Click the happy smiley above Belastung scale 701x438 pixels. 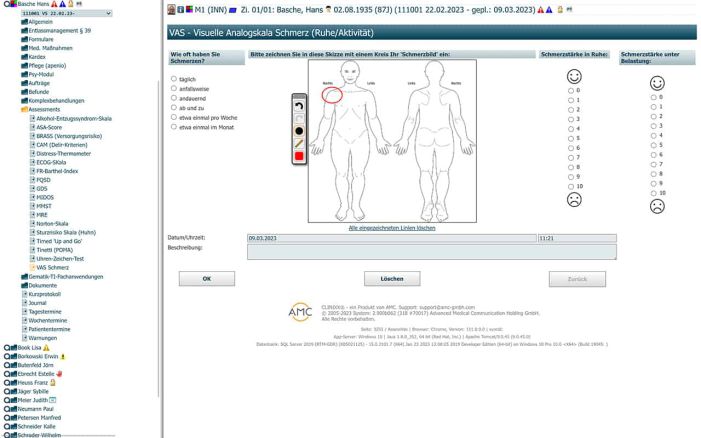657,84
